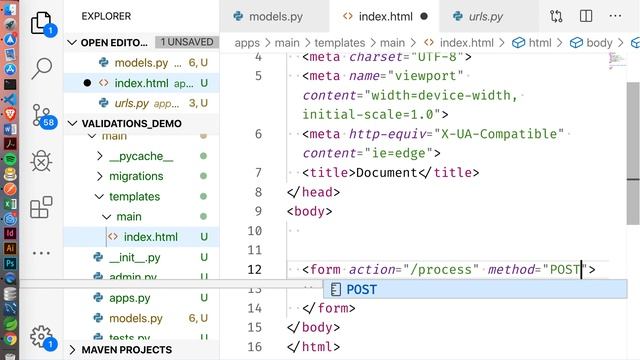Open Visual Studio Code in the Dock
Image resolution: width=640 pixels, height=360 pixels.
point(10,100)
